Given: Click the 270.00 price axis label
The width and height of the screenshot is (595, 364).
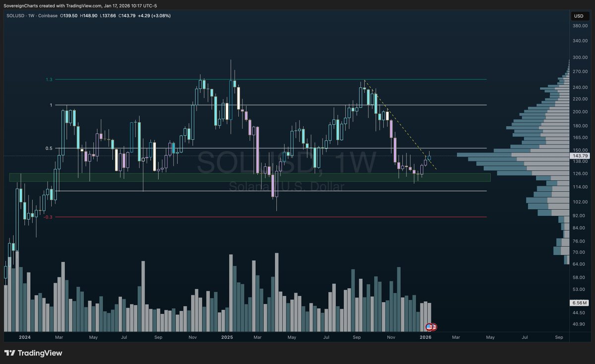Looking at the screenshot, I should [580, 72].
